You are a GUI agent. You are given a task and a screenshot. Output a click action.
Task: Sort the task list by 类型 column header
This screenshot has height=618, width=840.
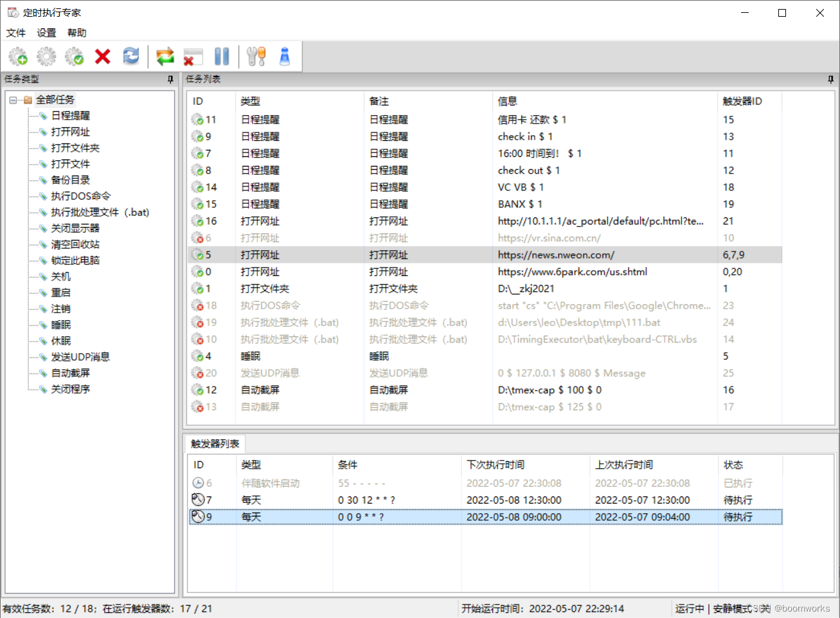300,101
